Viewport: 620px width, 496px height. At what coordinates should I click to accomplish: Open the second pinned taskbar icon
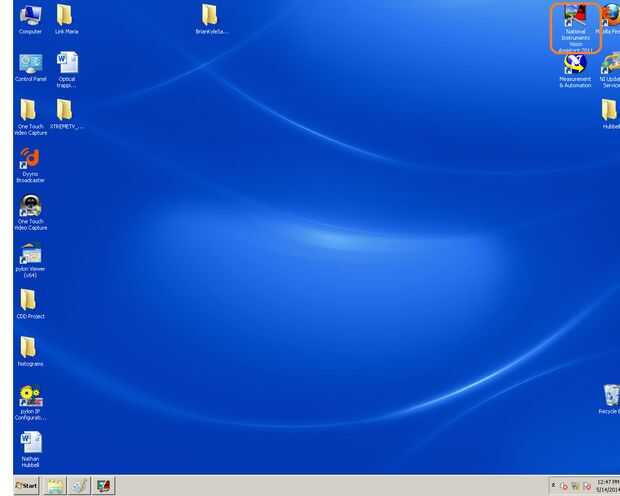coord(79,486)
